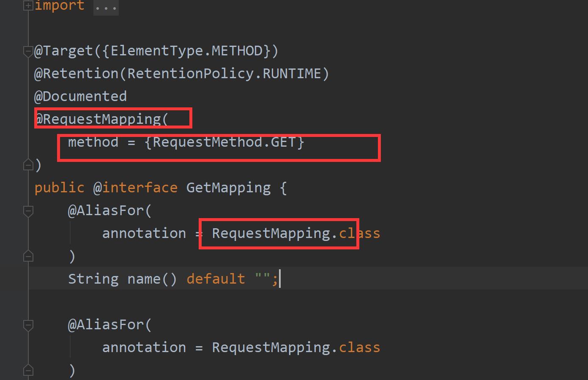Screen dimensions: 588x380
Task: Collapse the first @AliasFor block above String name()
Action: click(28, 211)
